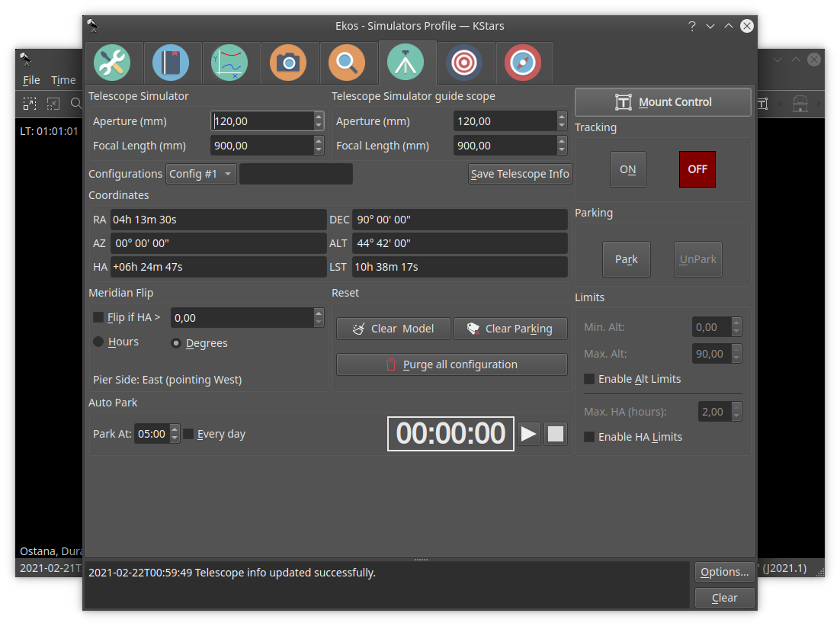Open the Align target tab

464,63
